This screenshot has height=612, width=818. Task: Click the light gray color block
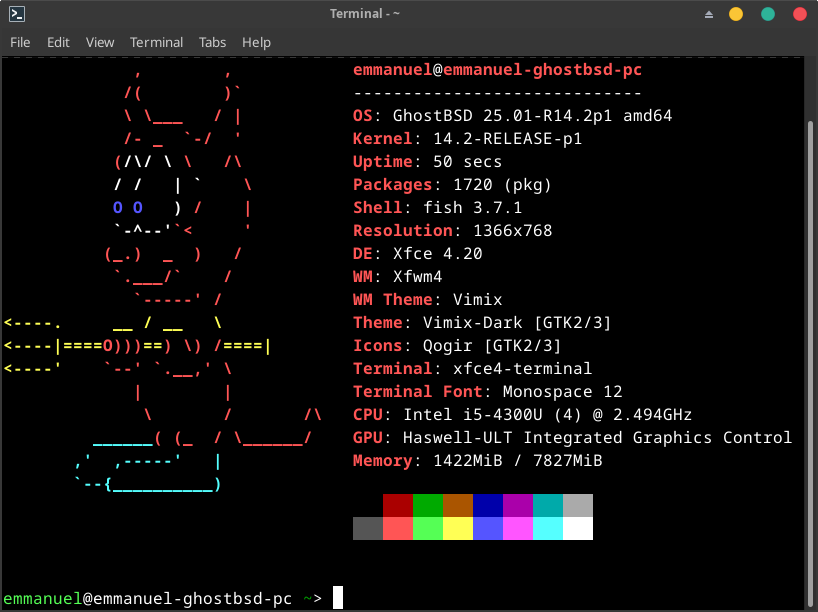tap(578, 506)
